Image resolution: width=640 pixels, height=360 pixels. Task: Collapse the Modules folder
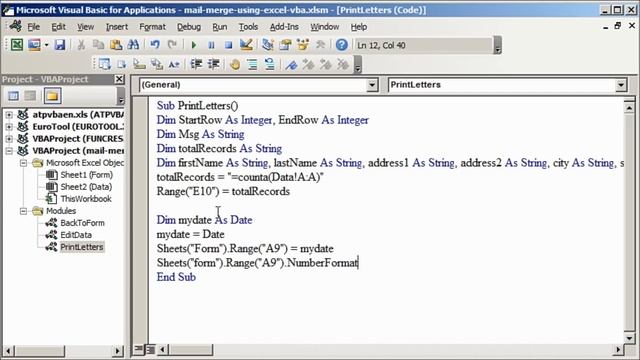click(23, 211)
